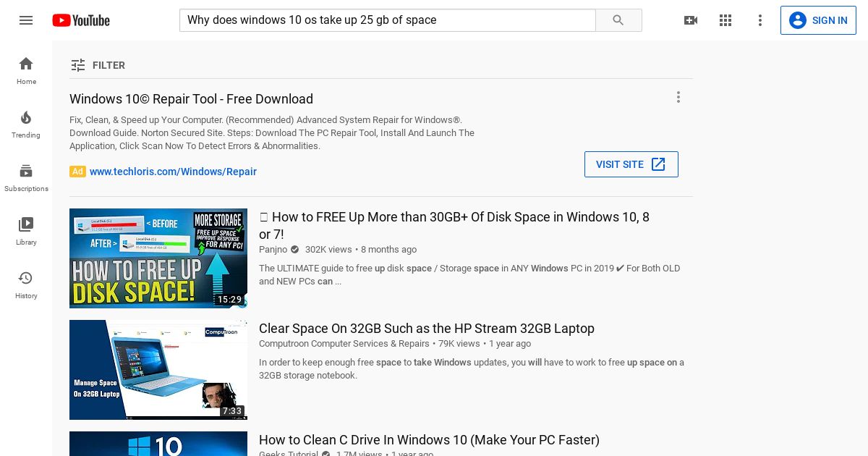Open the Windows 10 logo video thumbnail

(158, 444)
